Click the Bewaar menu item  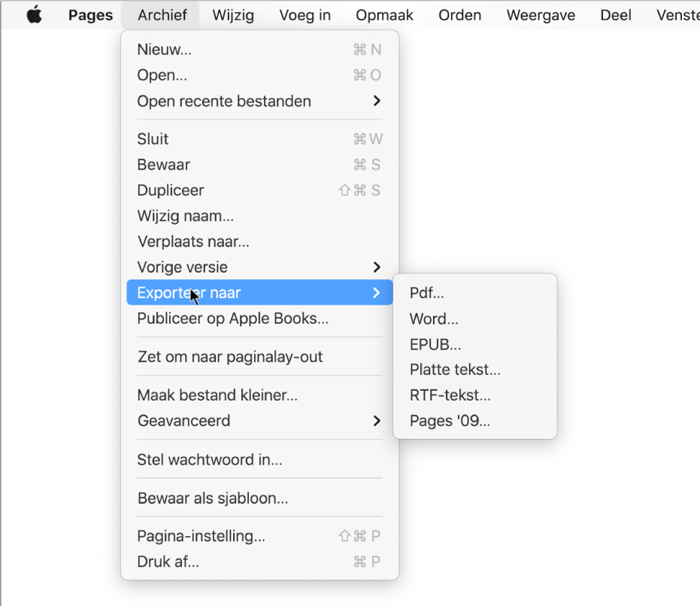coord(164,165)
